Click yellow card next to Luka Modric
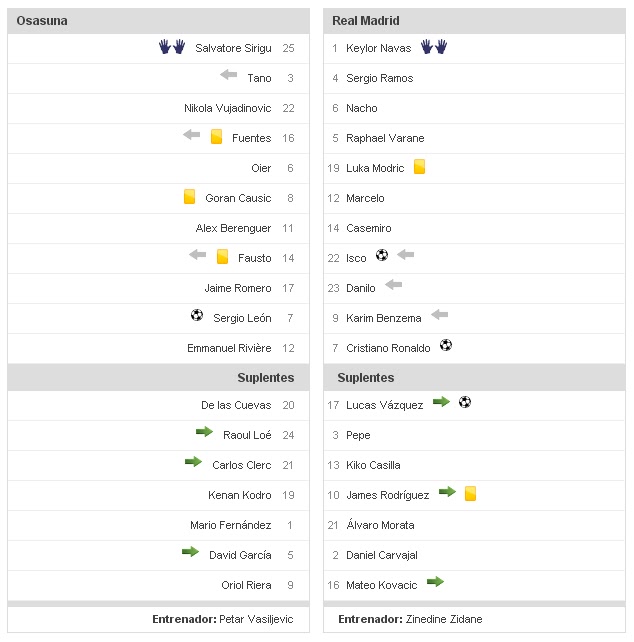This screenshot has height=642, width=634. 419,167
